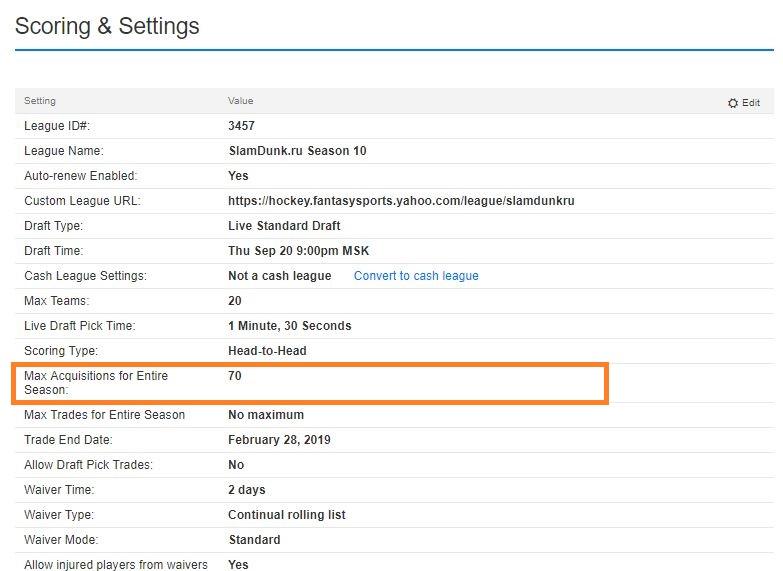Click the Waiver Time 2 days value

246,490
